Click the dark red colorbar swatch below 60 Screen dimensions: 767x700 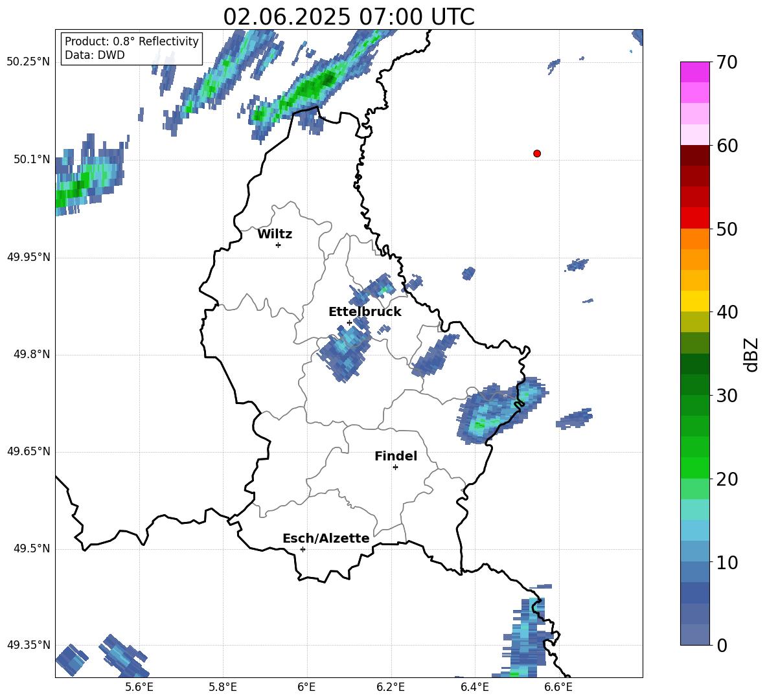point(694,155)
